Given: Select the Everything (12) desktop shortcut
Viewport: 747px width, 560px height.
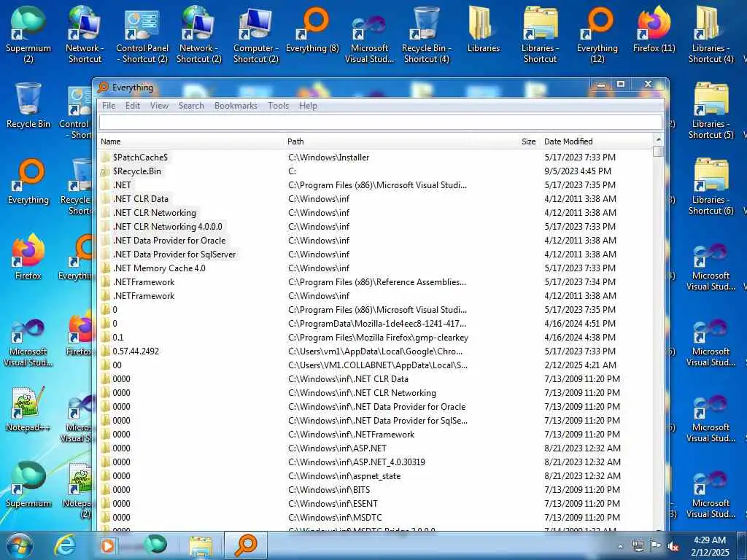Looking at the screenshot, I should [597, 34].
